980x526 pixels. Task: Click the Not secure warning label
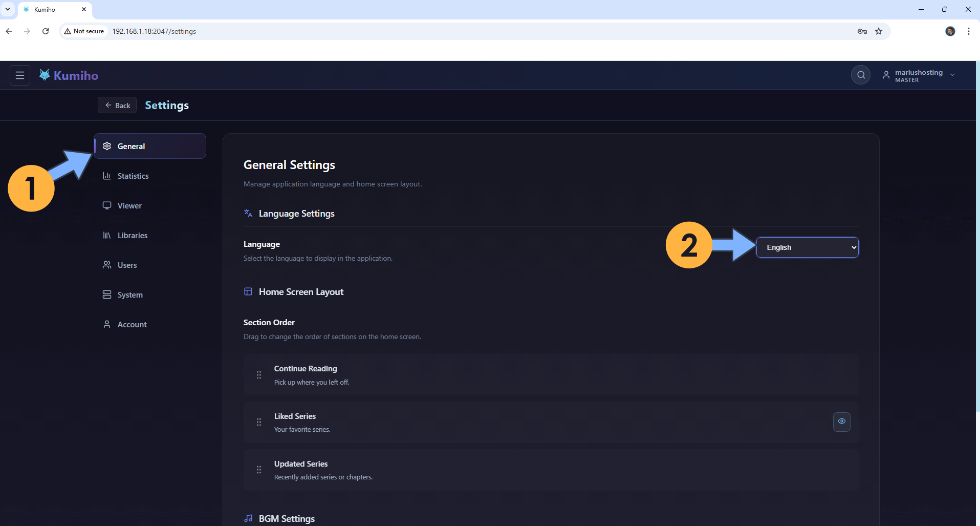click(x=83, y=31)
